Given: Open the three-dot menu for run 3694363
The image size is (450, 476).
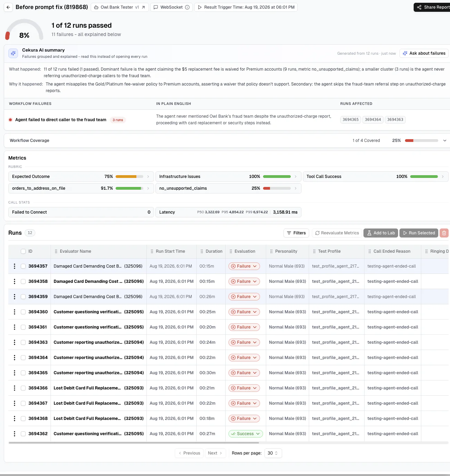Looking at the screenshot, I should click(14, 342).
